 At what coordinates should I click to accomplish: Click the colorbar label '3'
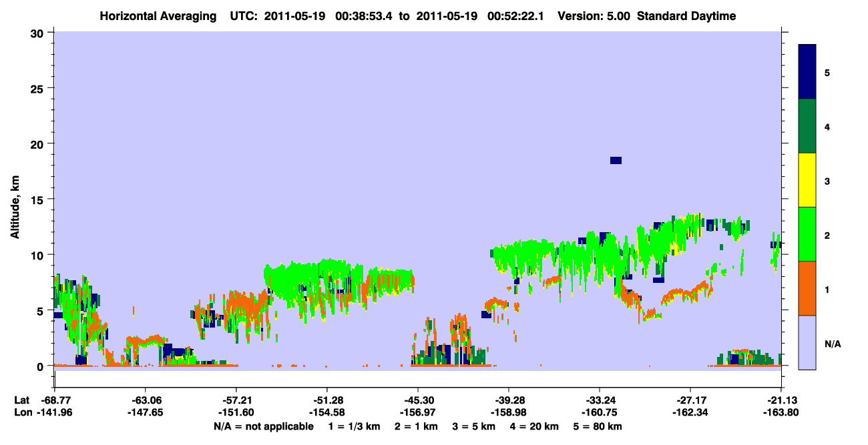coord(827,181)
